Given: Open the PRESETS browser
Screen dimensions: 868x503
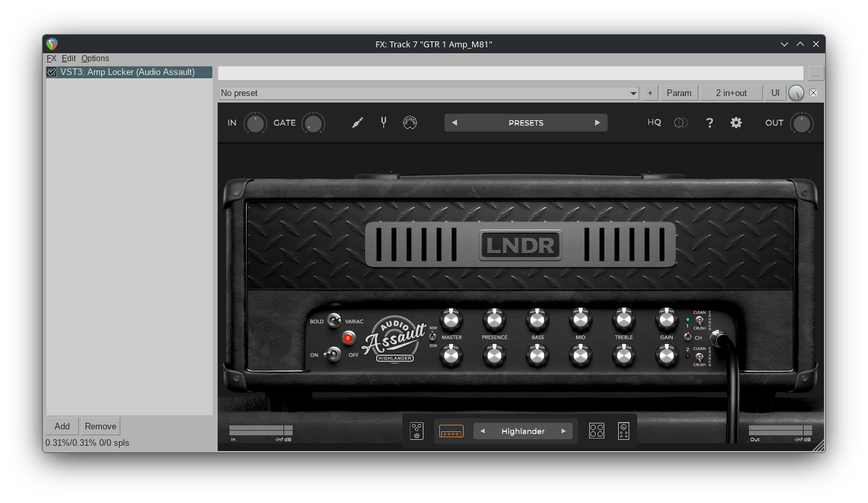Looking at the screenshot, I should tap(526, 123).
